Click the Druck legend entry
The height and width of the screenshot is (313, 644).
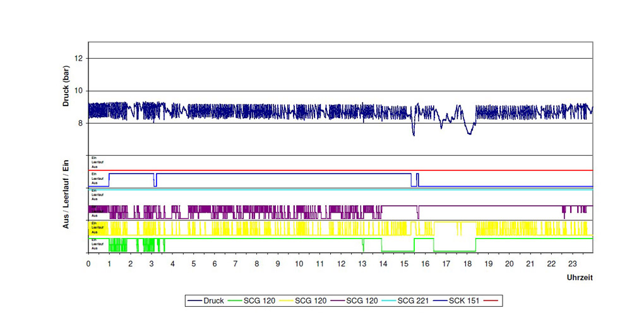(x=205, y=300)
